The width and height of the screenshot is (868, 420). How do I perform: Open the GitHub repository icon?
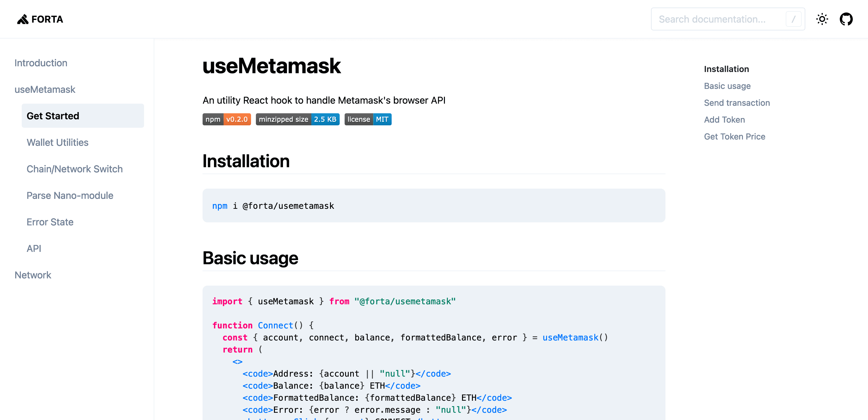(846, 19)
